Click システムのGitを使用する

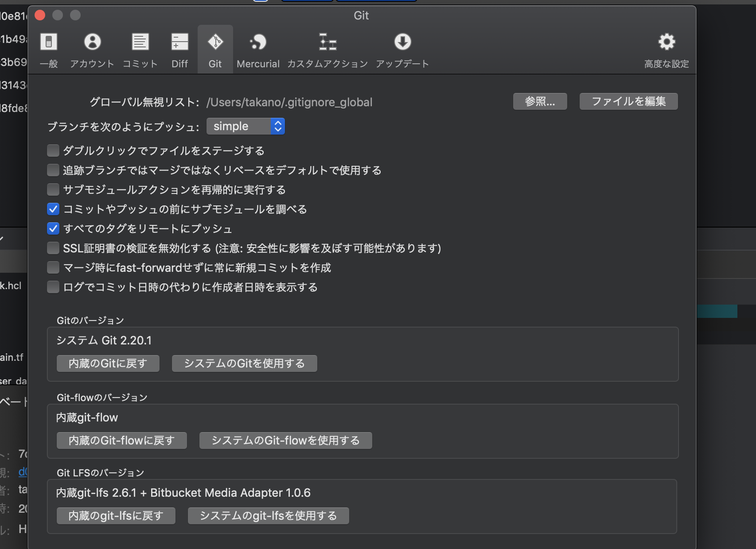tap(244, 363)
